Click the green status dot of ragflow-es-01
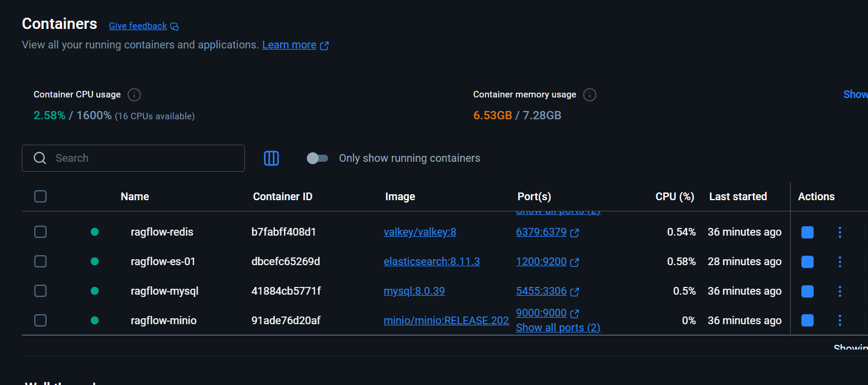Image resolution: width=868 pixels, height=385 pixels. click(94, 262)
